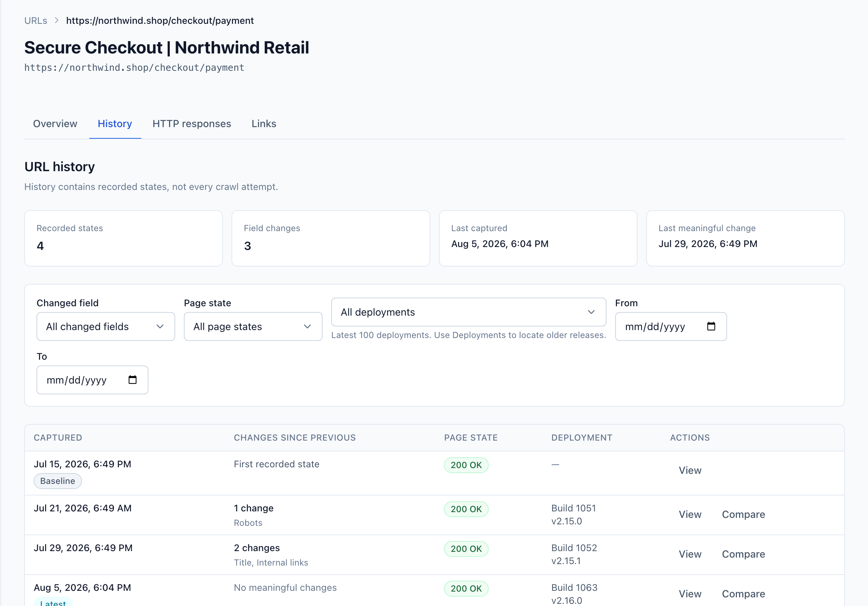This screenshot has width=868, height=606.
Task: Click the breadcrumb chevron separator after URLs
Action: [57, 21]
